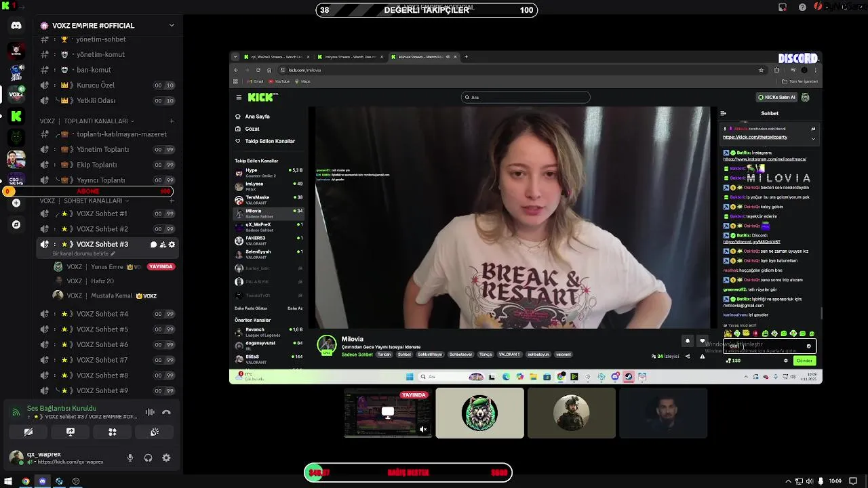Open the ban-komut text channel
Image resolution: width=868 pixels, height=488 pixels.
pos(108,70)
